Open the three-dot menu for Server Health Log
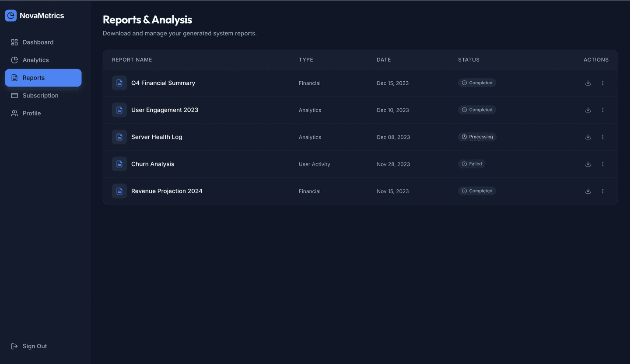The width and height of the screenshot is (630, 364). (602, 137)
